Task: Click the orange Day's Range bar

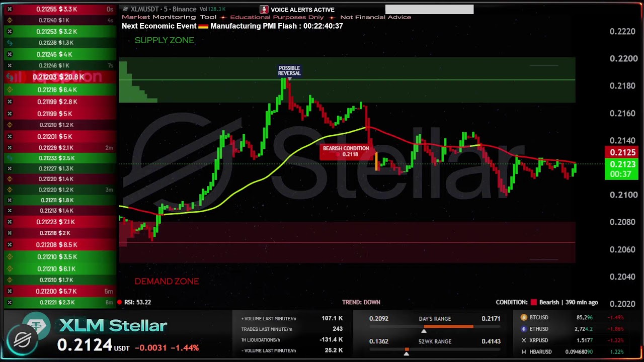Action: tap(448, 326)
